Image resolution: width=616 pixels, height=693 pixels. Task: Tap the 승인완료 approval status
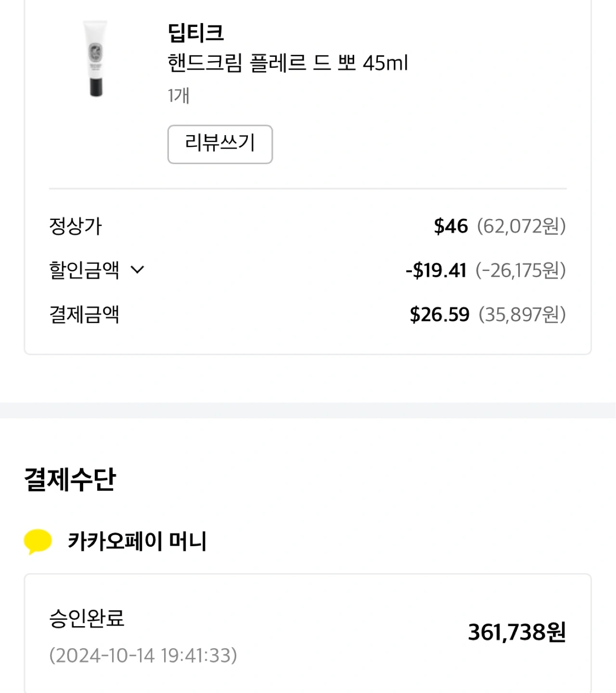87,618
